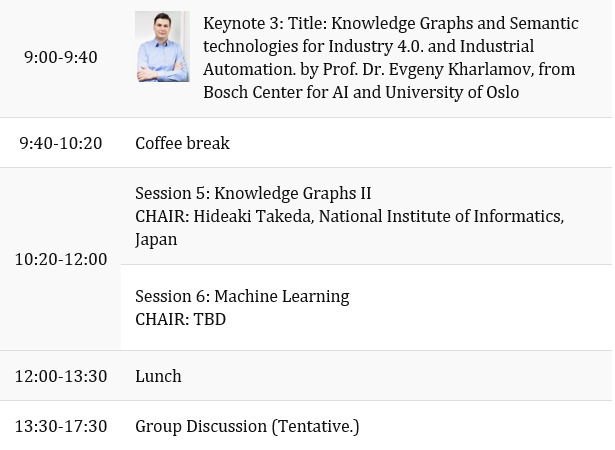This screenshot has height=450, width=615.
Task: Select the 'Coffee break' entry
Action: (x=182, y=143)
